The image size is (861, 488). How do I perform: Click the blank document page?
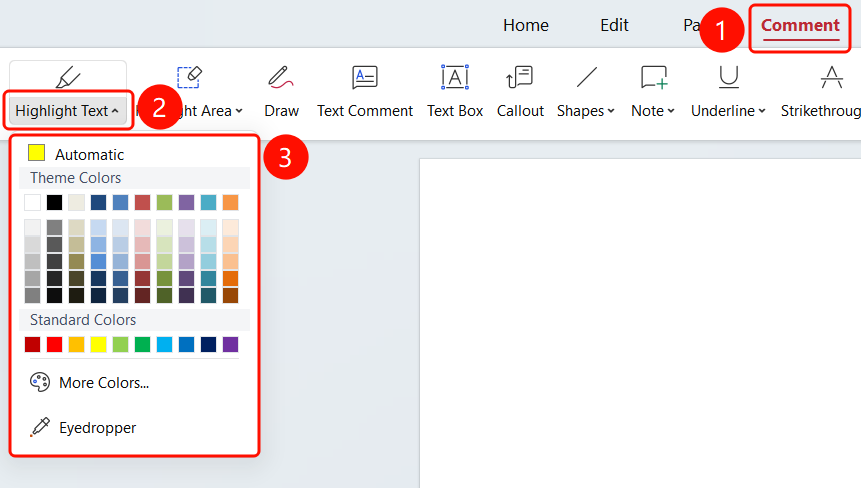click(x=640, y=323)
